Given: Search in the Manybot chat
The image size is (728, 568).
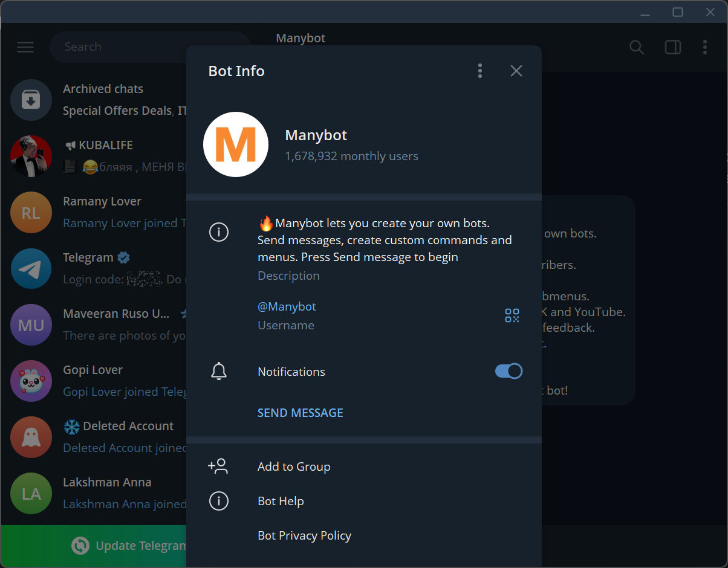Looking at the screenshot, I should coord(637,47).
